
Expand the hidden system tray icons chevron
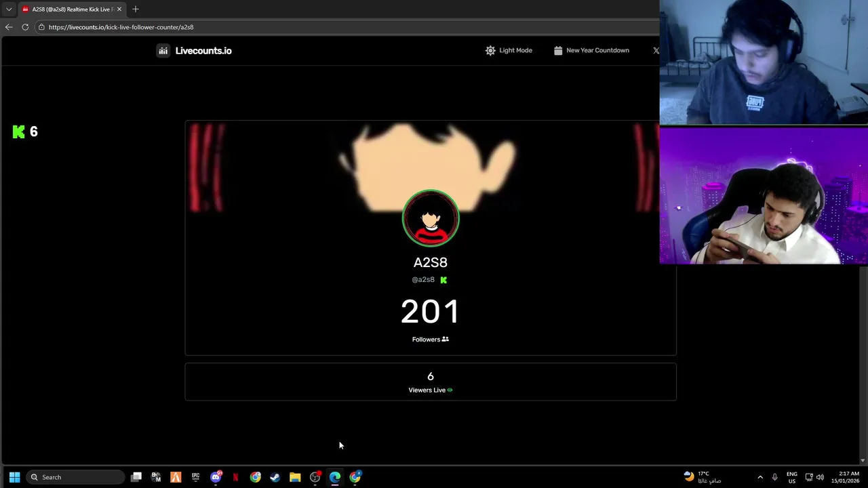point(760,477)
